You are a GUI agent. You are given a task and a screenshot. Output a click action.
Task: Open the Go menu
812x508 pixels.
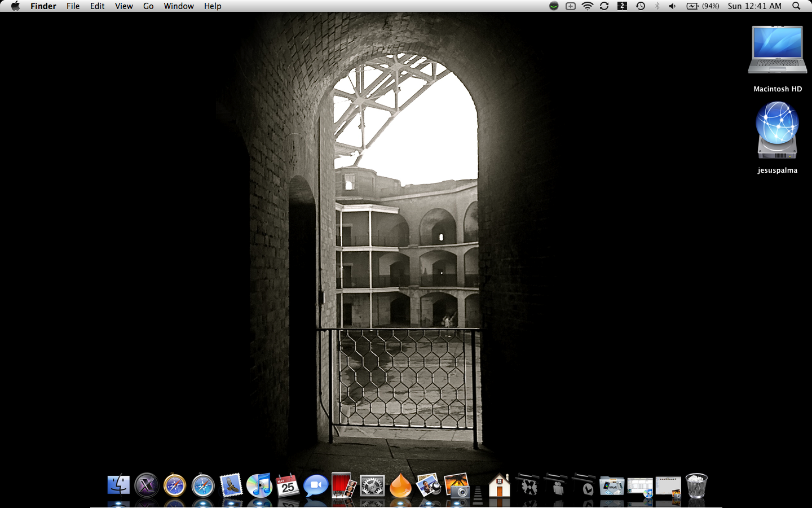click(148, 6)
